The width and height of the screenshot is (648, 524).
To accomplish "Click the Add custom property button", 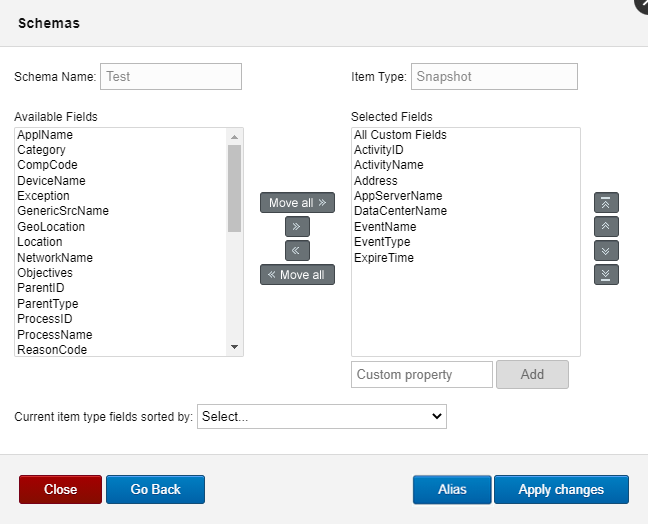I will tap(532, 374).
